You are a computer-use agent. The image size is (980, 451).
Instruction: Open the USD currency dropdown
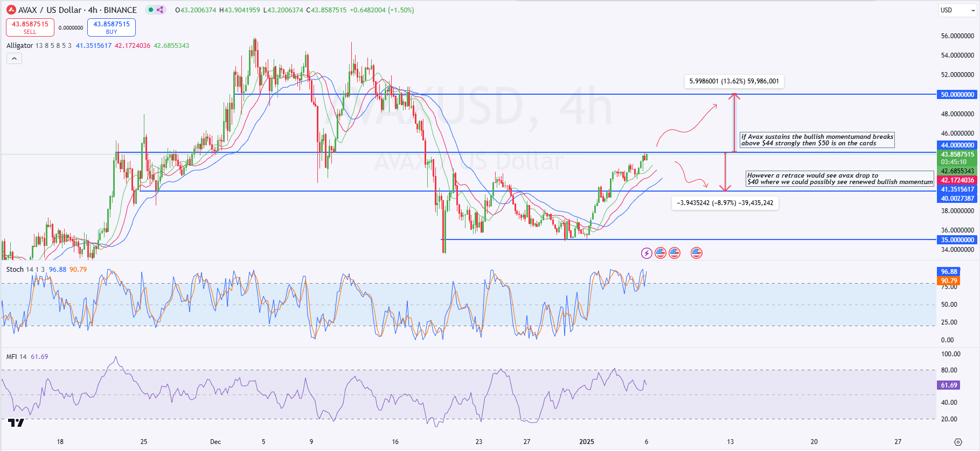957,10
